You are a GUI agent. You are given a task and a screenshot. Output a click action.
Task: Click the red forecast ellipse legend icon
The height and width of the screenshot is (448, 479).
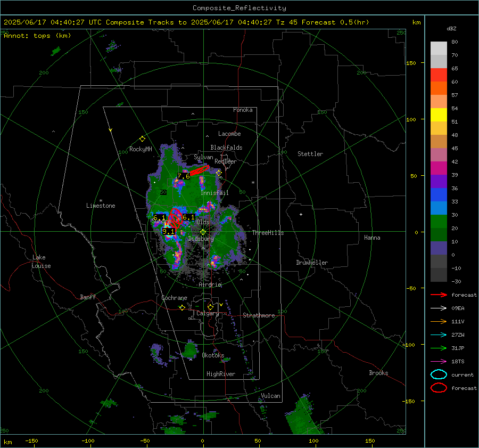(439, 388)
